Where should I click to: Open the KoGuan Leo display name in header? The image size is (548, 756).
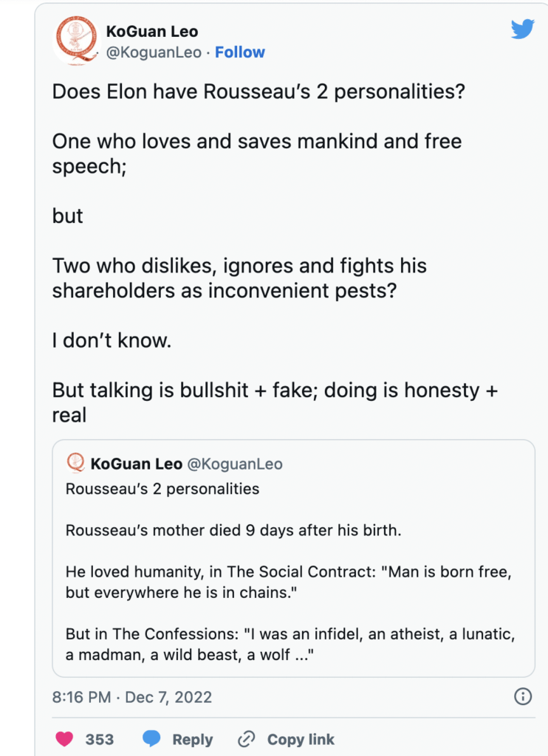[x=152, y=32]
